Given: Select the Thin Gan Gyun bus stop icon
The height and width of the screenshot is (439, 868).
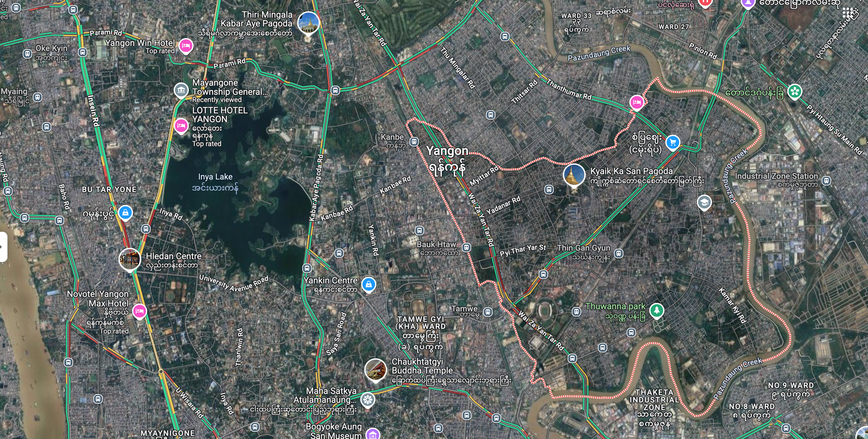Looking at the screenshot, I should [618, 253].
